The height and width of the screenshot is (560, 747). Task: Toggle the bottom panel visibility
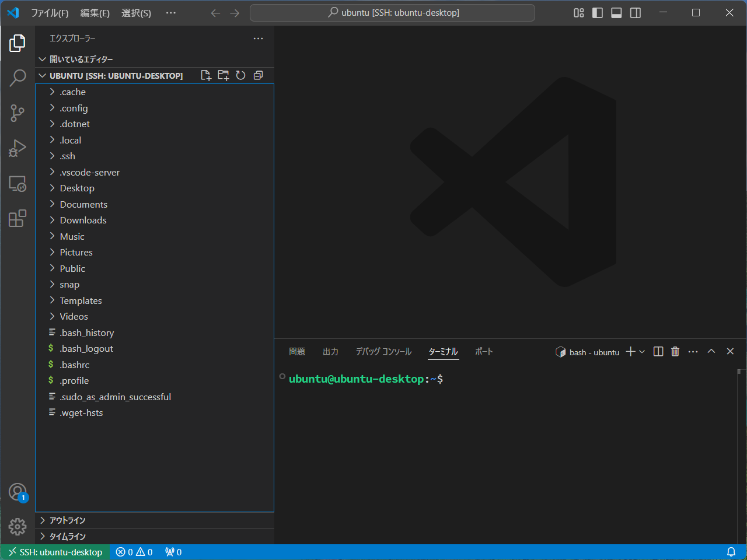click(x=616, y=13)
